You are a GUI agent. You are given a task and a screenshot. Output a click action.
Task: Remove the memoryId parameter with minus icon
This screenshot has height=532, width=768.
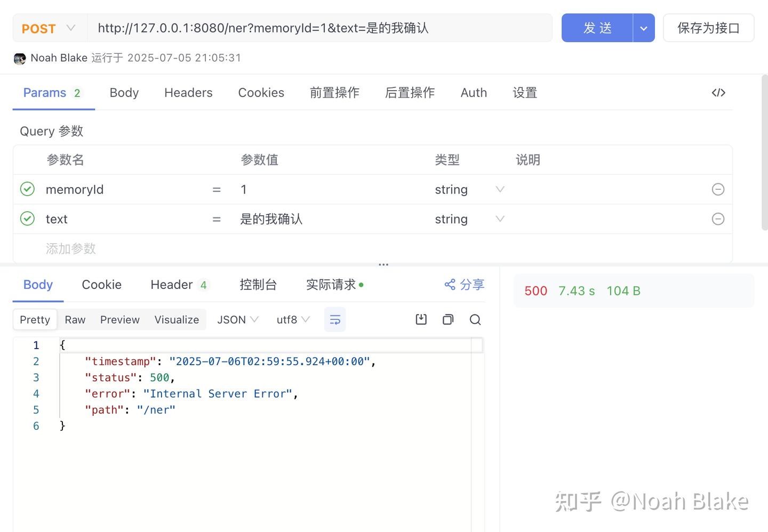[x=718, y=189]
